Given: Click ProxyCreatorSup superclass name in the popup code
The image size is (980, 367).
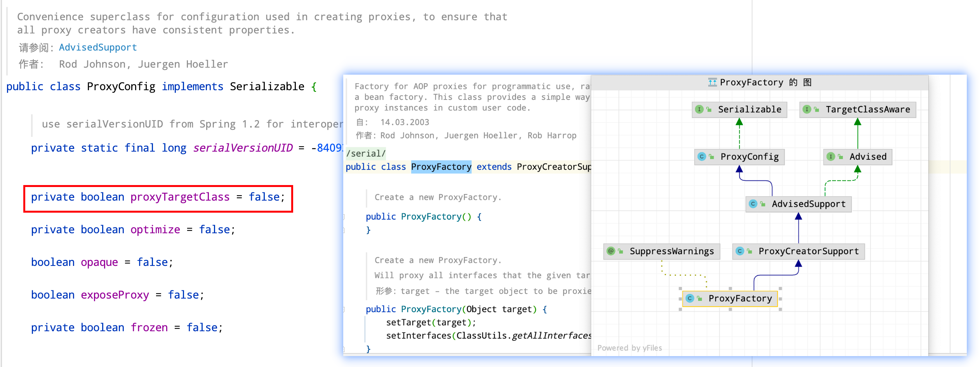Looking at the screenshot, I should point(554,167).
